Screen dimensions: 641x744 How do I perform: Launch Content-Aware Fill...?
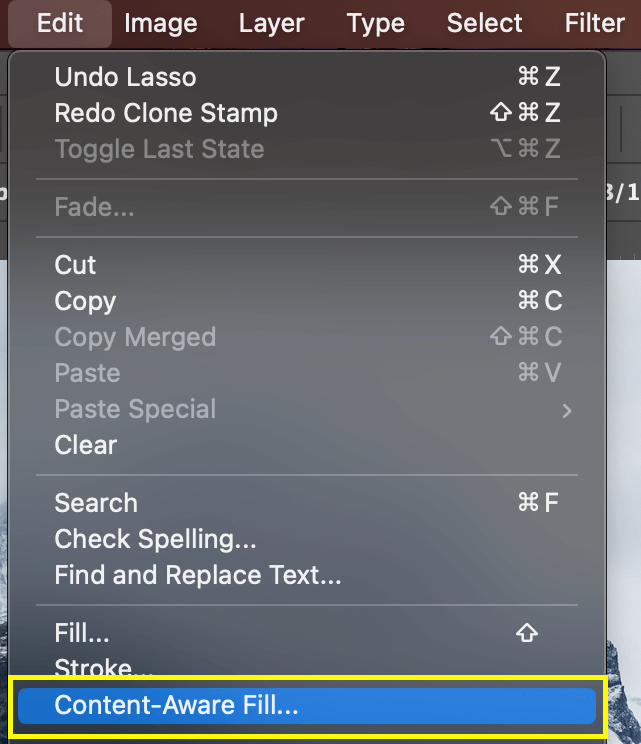pos(307,706)
